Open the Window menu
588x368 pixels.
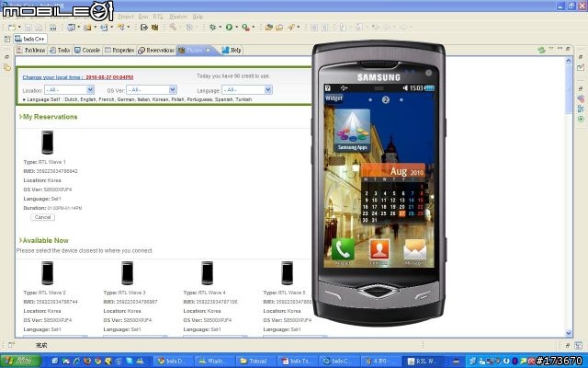[x=178, y=17]
